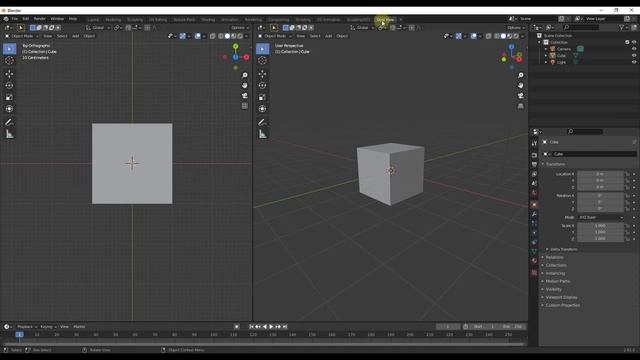
Task: Select the Scale tool in Top Orthographic viewport
Action: pyautogui.click(x=9, y=97)
